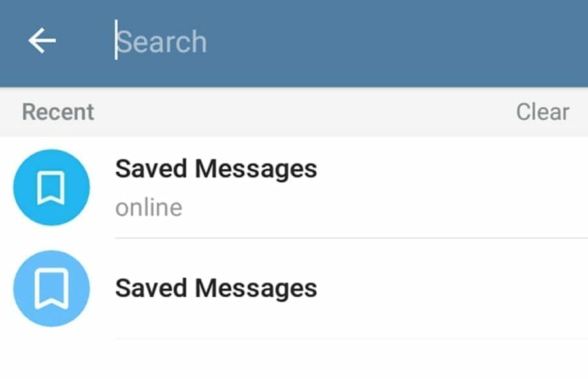Tap the bookmark glyph in the brighter blue avatar
The image size is (588, 379).
[x=52, y=188]
